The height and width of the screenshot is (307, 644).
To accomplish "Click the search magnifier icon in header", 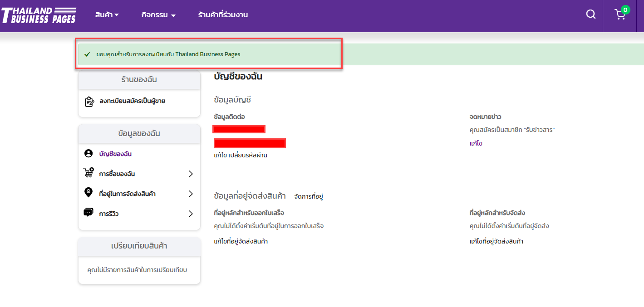I will coord(590,15).
